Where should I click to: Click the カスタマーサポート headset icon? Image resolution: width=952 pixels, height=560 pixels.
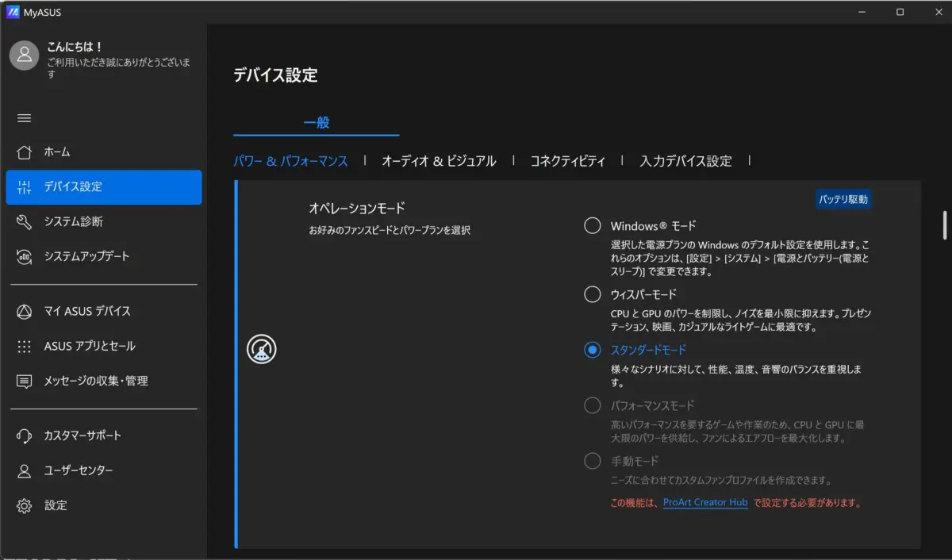(x=25, y=435)
